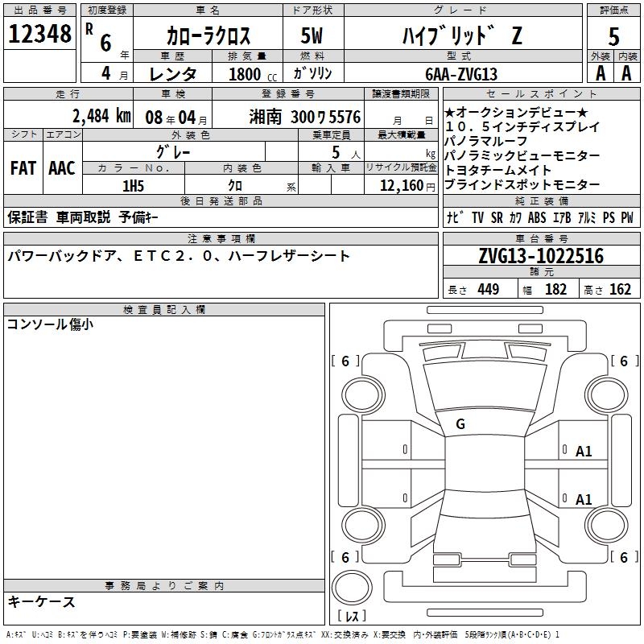Click the パノラマルーフ sales point line
Screen dimensions: 644x644
[x=486, y=142]
